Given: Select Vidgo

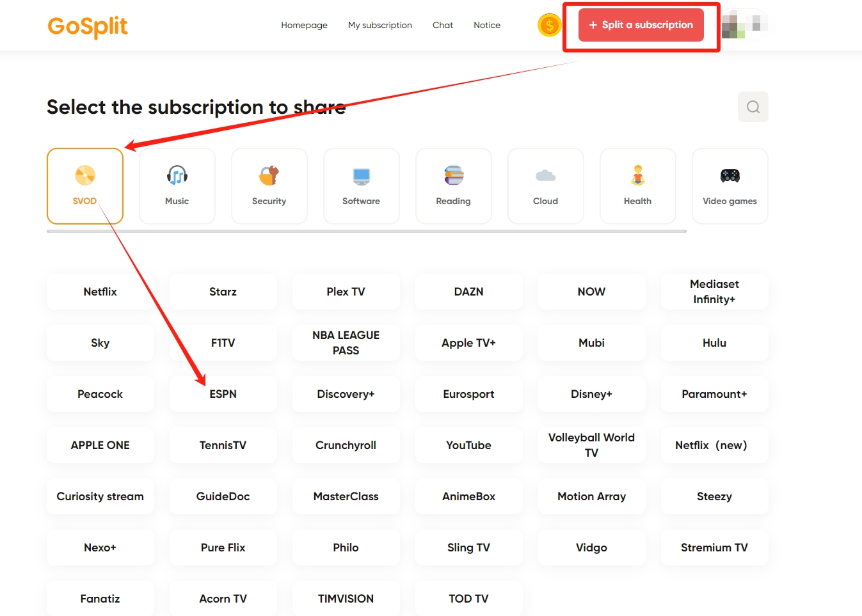Looking at the screenshot, I should (592, 548).
